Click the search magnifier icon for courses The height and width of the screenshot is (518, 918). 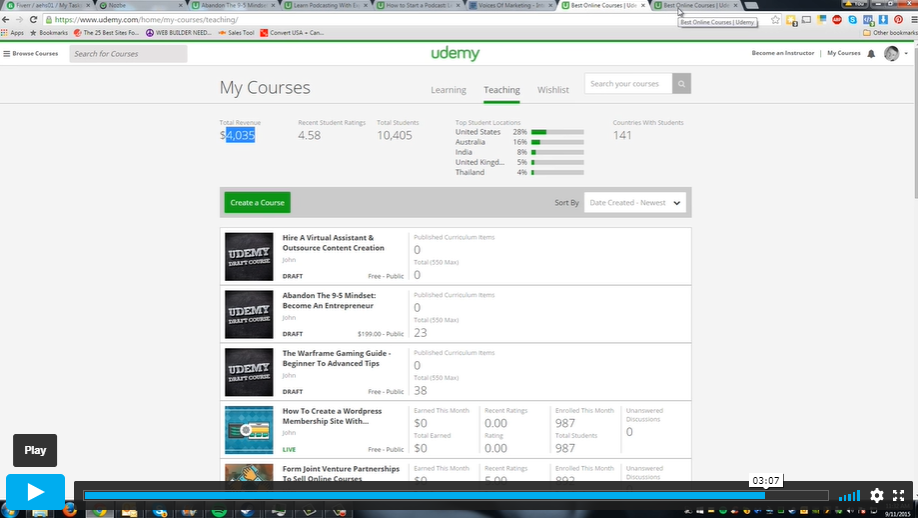(x=680, y=84)
